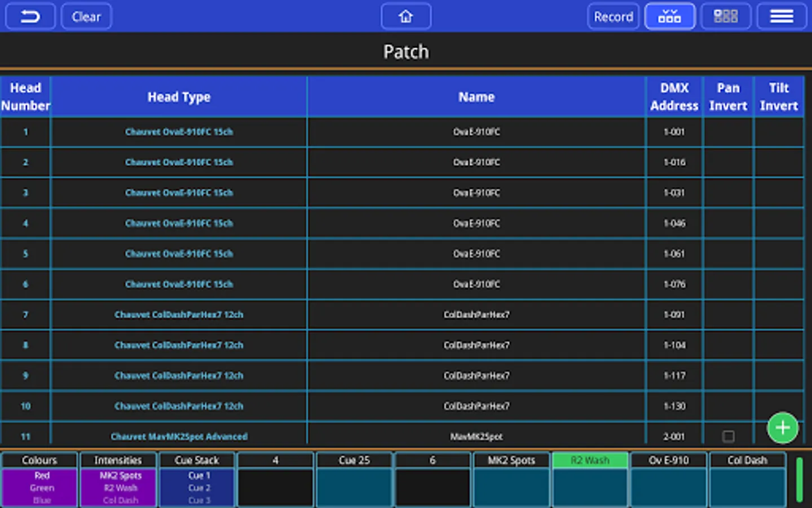Click DMX address 1-117
The height and width of the screenshot is (508, 812).
(x=674, y=376)
